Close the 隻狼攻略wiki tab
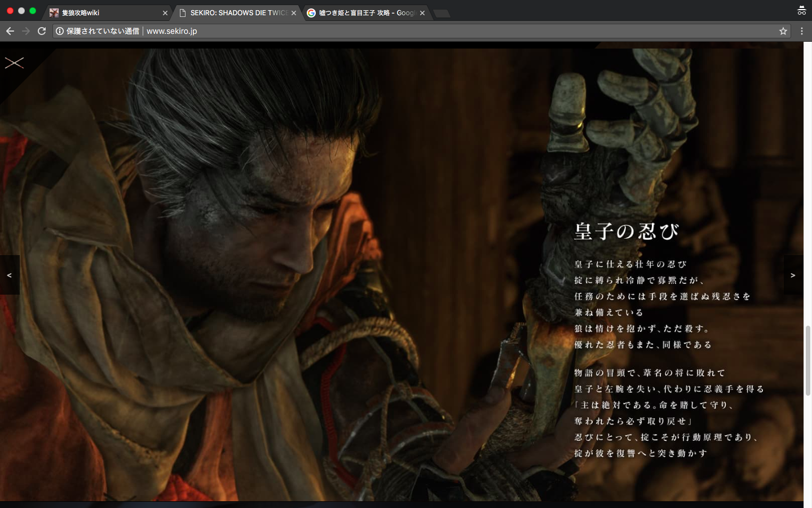812x508 pixels. click(165, 13)
